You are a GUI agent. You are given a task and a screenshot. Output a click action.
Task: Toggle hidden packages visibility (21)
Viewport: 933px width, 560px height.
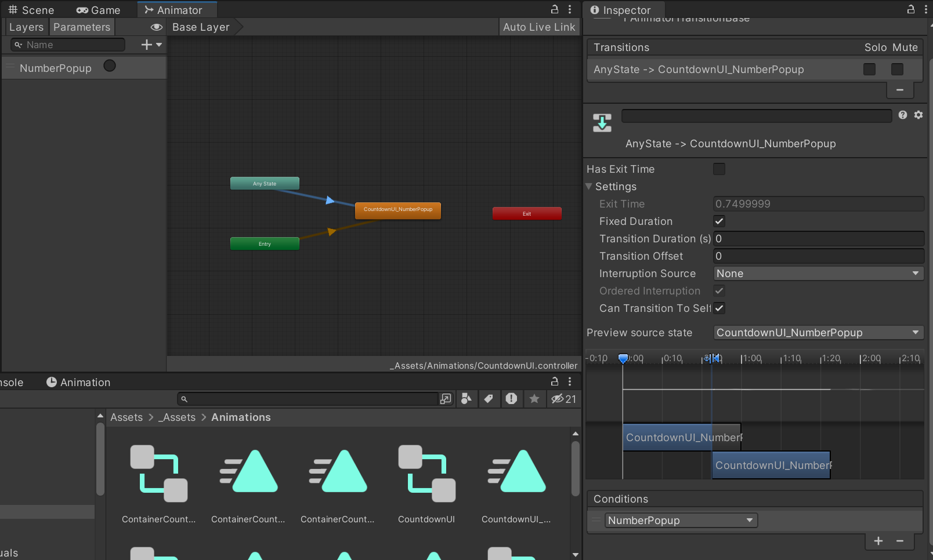(x=564, y=399)
